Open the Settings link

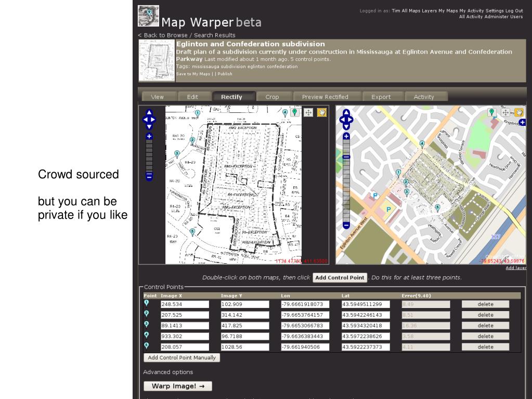pos(495,11)
